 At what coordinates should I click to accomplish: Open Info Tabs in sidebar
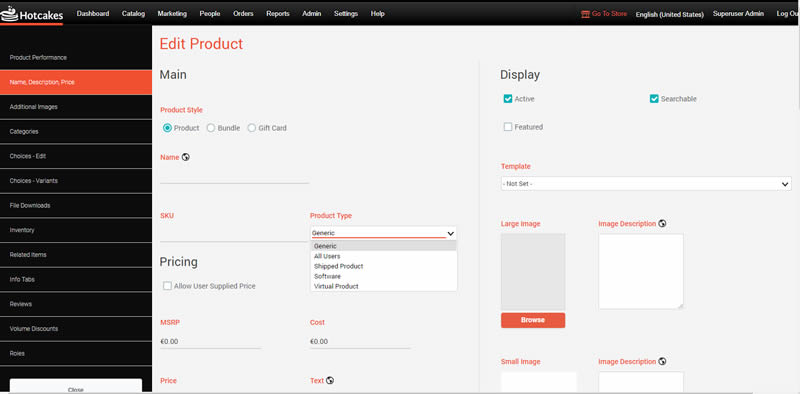76,280
